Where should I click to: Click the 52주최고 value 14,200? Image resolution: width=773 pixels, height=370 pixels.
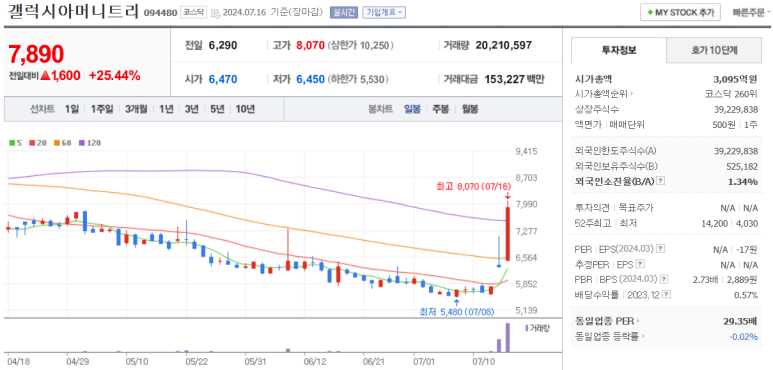714,223
